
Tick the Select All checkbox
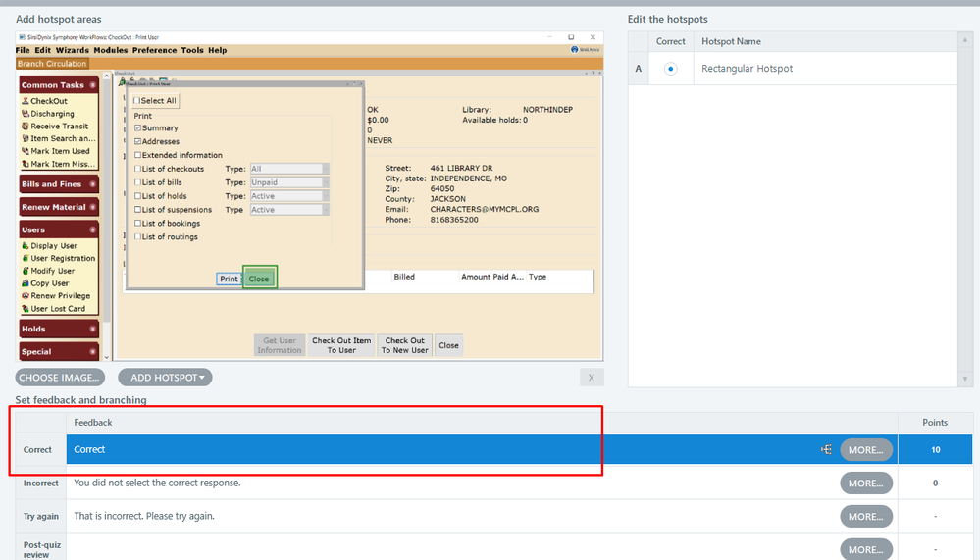[136, 101]
